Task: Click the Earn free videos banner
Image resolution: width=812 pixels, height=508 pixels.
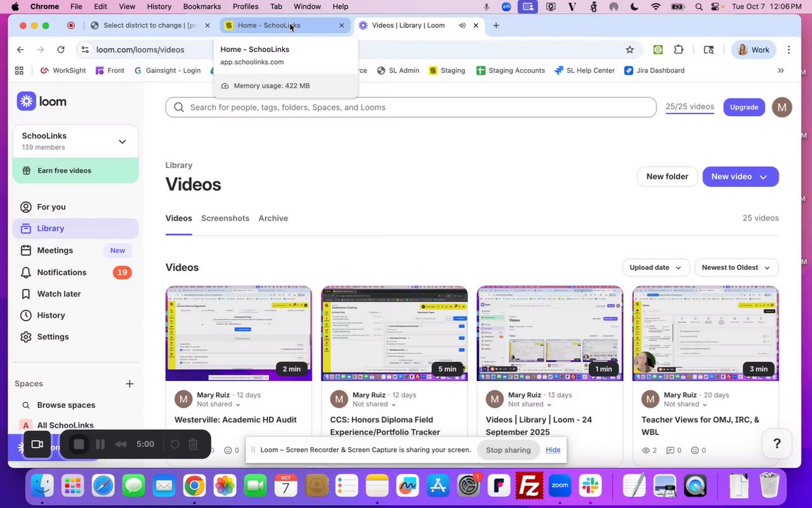Action: click(x=75, y=171)
